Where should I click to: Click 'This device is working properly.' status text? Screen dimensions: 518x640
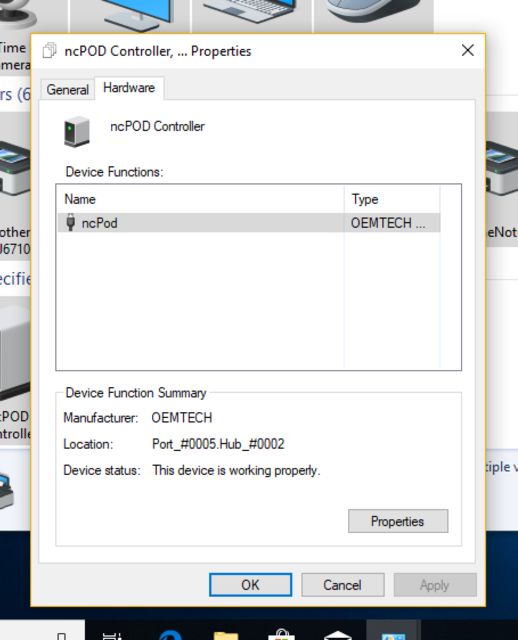click(236, 471)
